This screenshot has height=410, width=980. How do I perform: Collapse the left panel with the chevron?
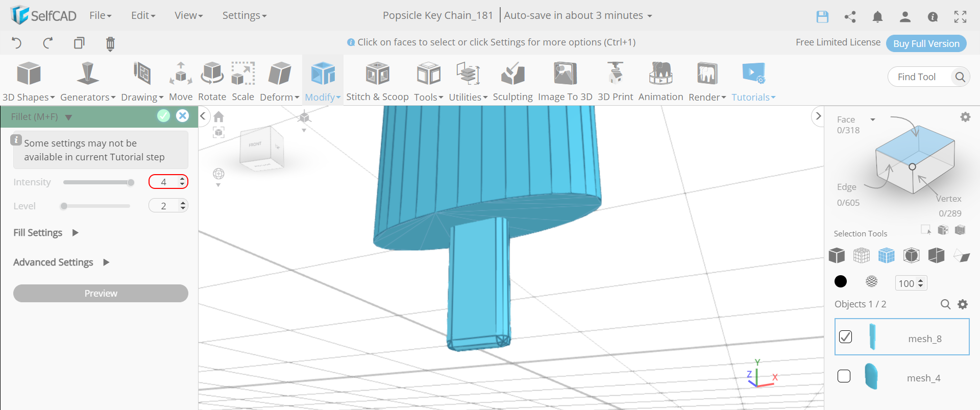coord(203,116)
